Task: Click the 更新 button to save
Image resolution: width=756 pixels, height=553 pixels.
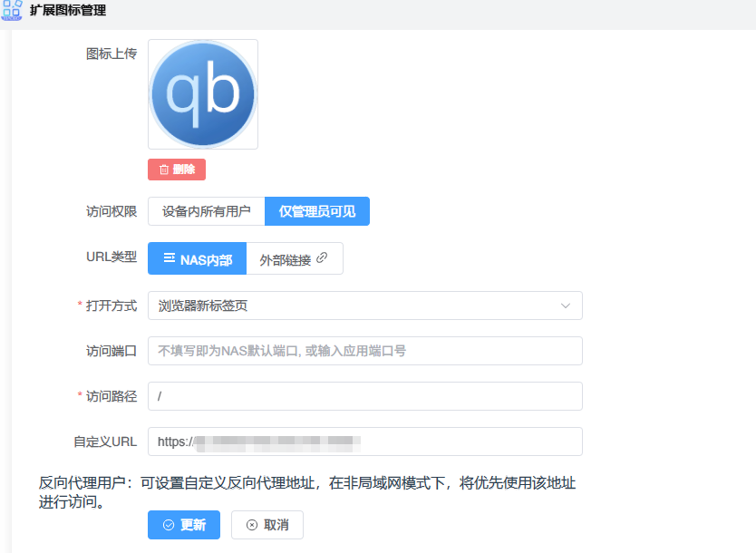Action: click(184, 525)
